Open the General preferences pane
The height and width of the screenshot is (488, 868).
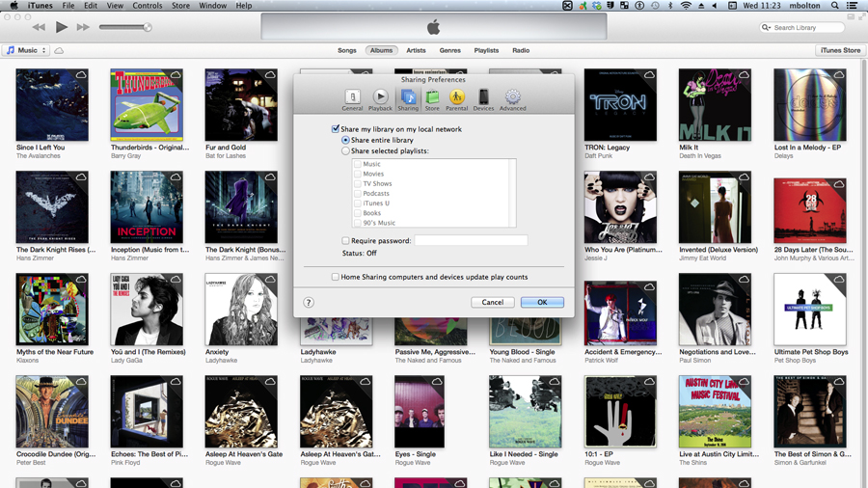click(x=352, y=100)
